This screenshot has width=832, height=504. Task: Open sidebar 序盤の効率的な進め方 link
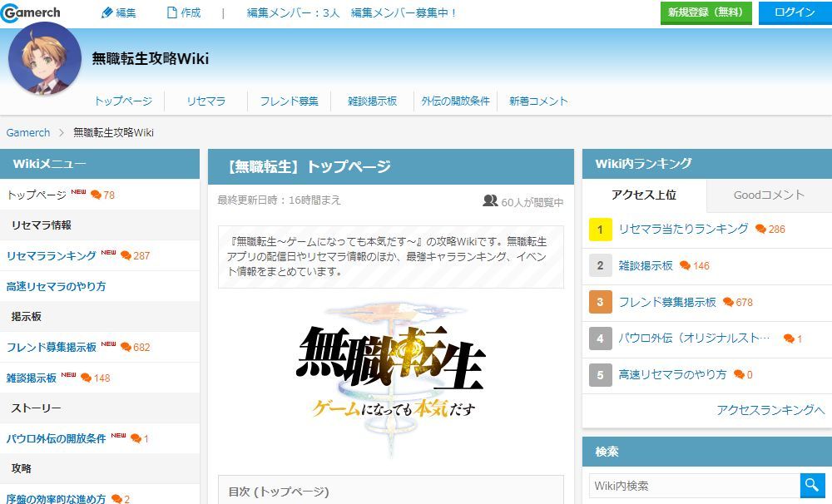click(x=57, y=499)
